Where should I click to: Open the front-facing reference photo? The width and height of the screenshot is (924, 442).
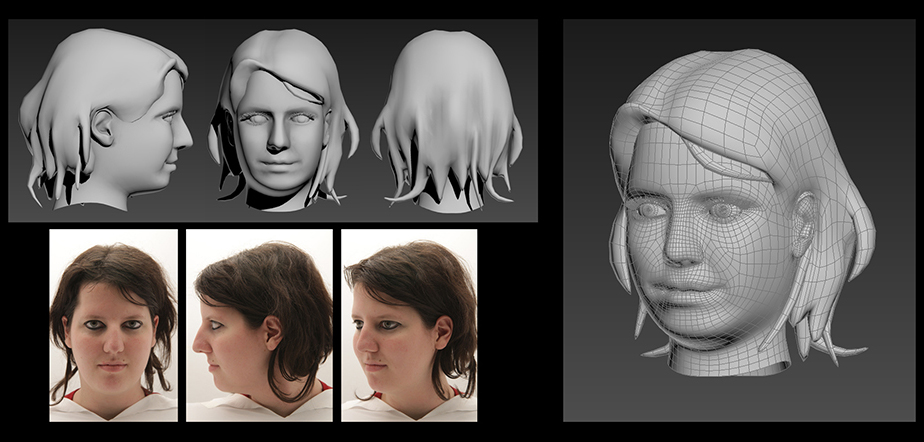coord(113,325)
